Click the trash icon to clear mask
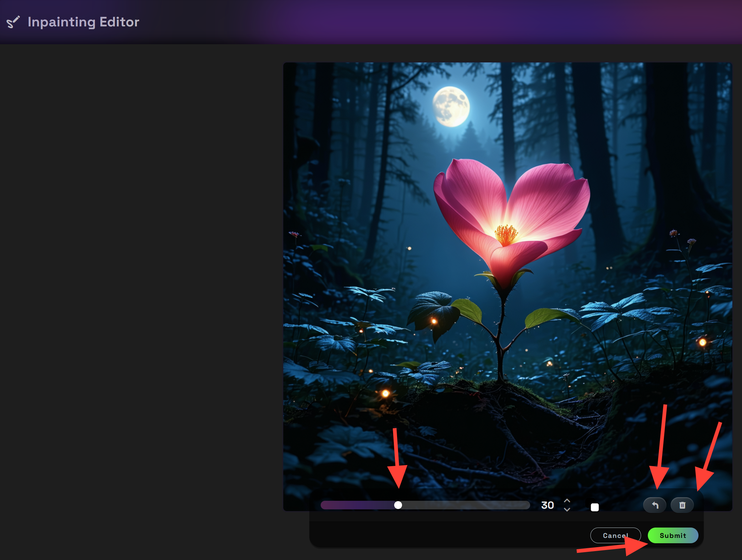The height and width of the screenshot is (560, 742). (x=682, y=505)
